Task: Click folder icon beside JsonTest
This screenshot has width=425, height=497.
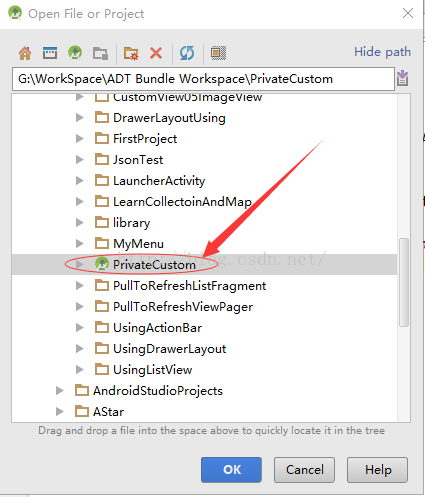Action: [x=102, y=159]
